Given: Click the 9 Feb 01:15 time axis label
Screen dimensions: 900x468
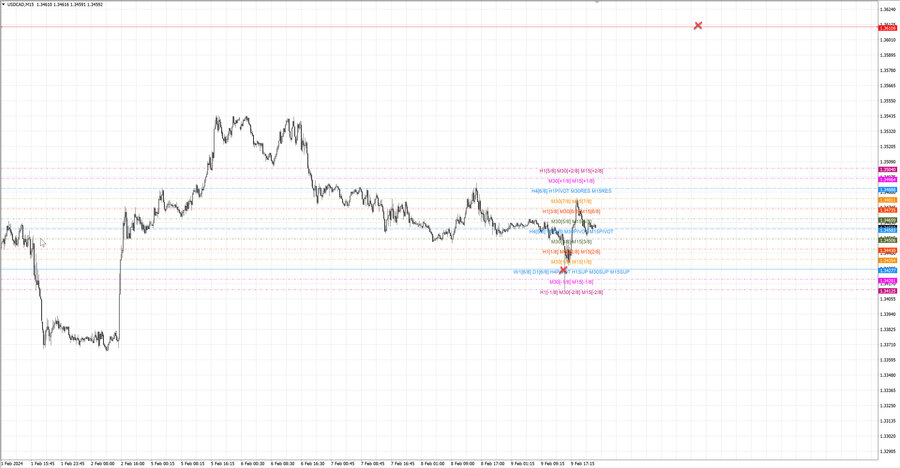Looking at the screenshot, I should [522, 463].
